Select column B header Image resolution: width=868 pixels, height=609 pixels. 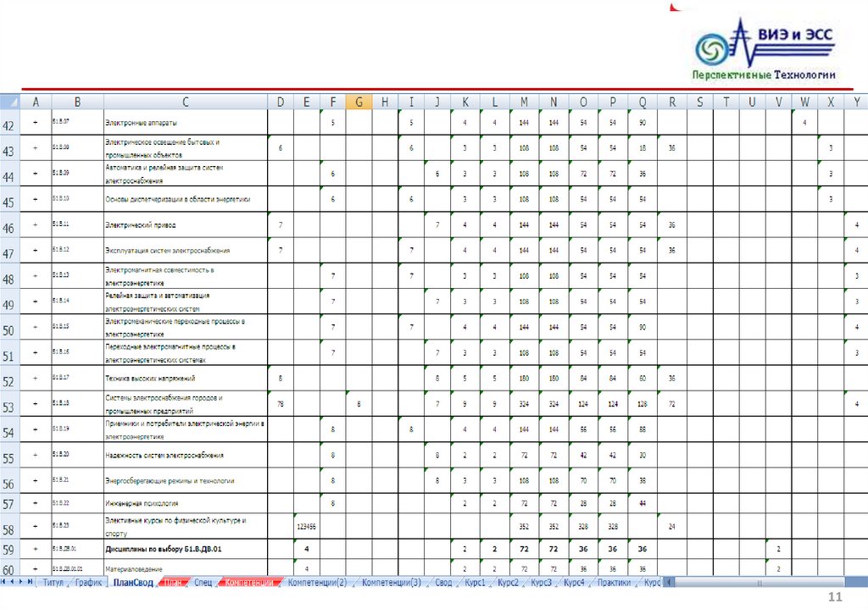(x=77, y=102)
